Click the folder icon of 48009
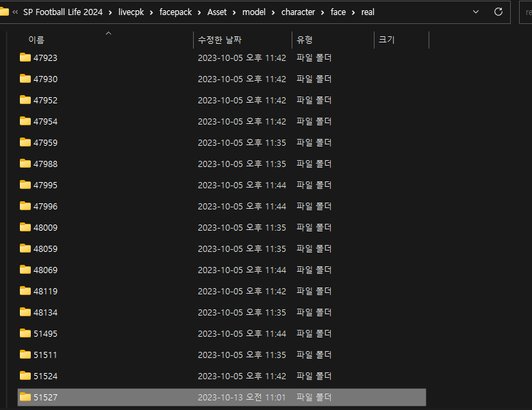This screenshot has height=410, width=532. pos(25,227)
